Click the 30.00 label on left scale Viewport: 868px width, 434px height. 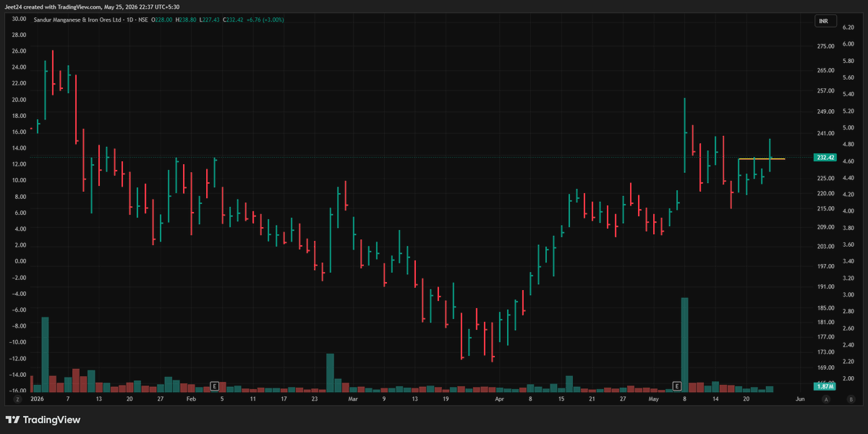[x=20, y=18]
